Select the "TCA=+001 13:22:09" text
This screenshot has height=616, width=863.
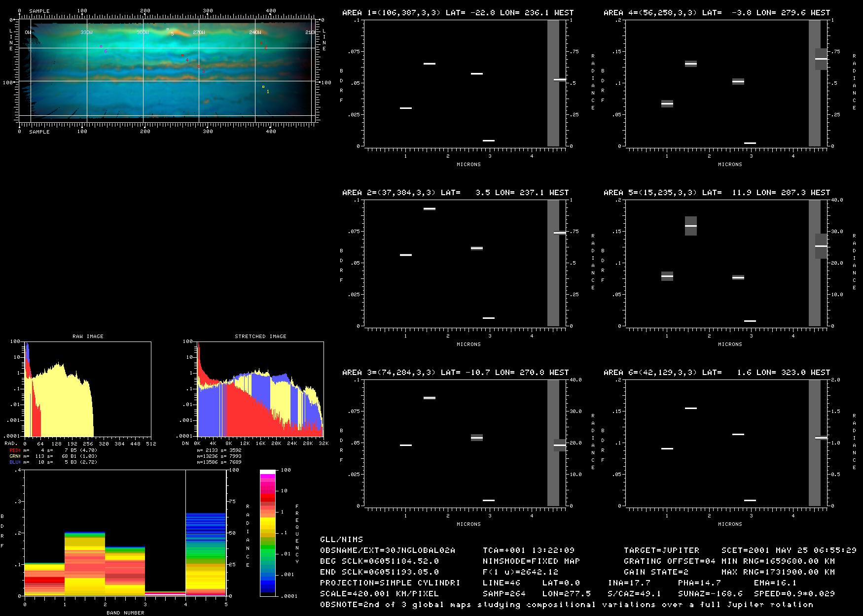[529, 550]
